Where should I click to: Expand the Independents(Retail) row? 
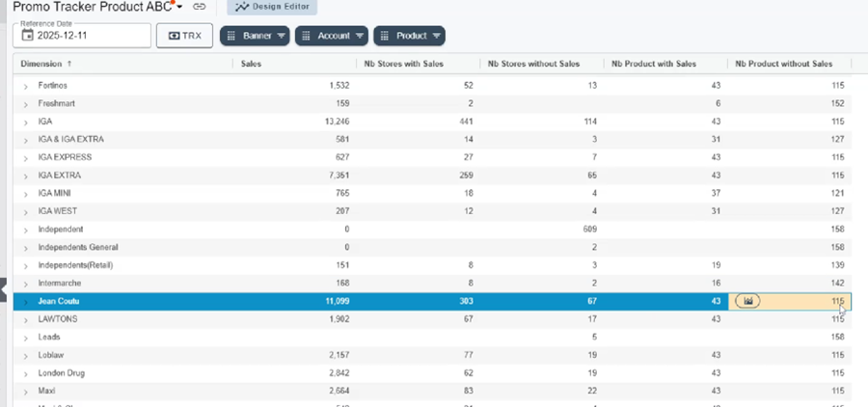25,266
